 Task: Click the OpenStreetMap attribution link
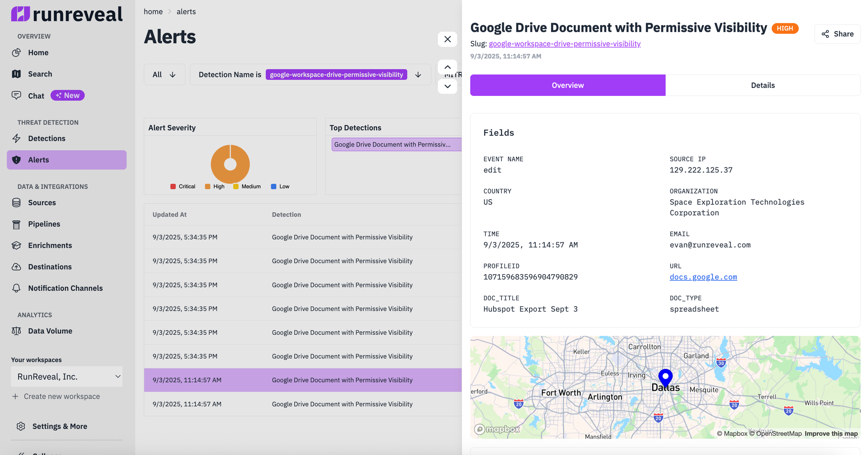[x=776, y=433]
